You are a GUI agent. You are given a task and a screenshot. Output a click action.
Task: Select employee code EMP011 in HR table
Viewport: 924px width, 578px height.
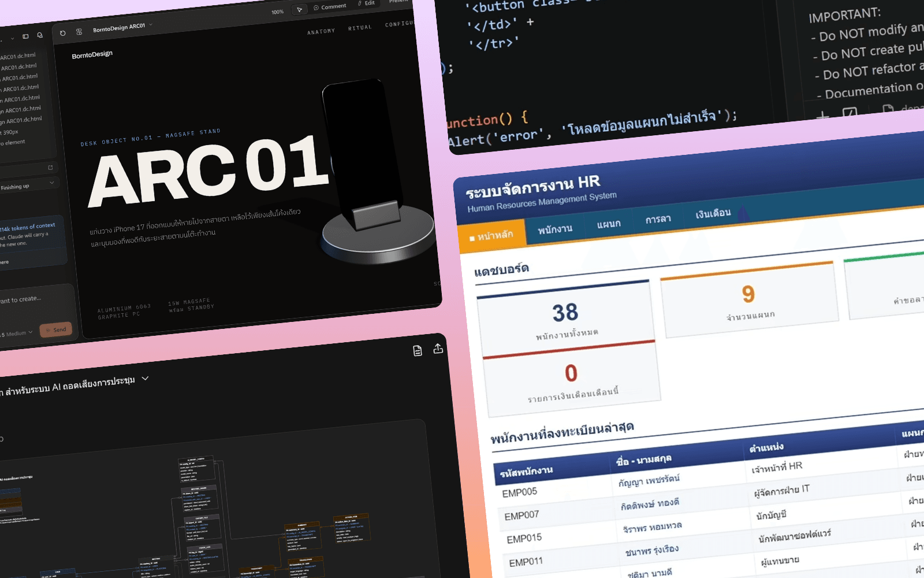click(526, 562)
